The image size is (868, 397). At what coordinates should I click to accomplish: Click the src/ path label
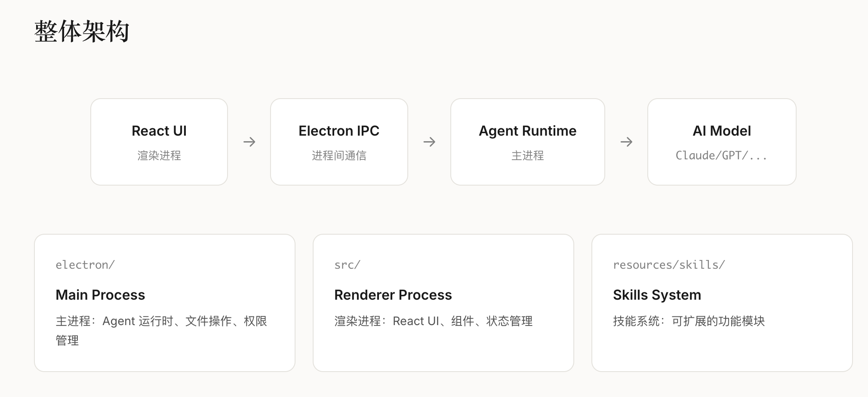click(347, 265)
